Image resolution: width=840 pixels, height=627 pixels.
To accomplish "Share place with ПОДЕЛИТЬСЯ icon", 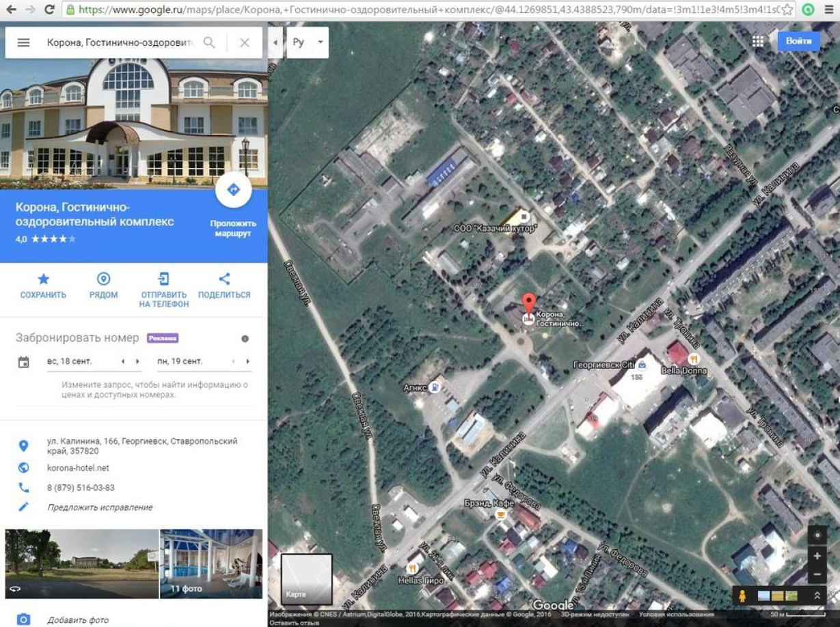I will tap(224, 286).
